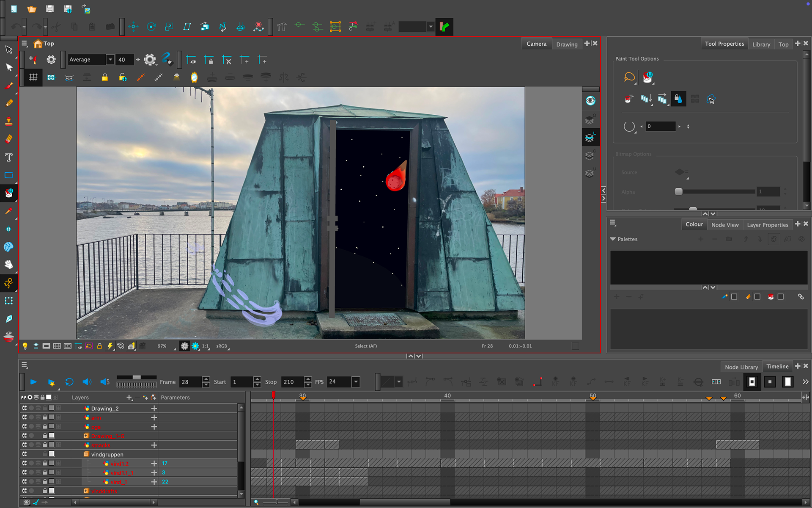Click the Alpha slider handle
Screen dimensions: 812x508
tap(678, 192)
